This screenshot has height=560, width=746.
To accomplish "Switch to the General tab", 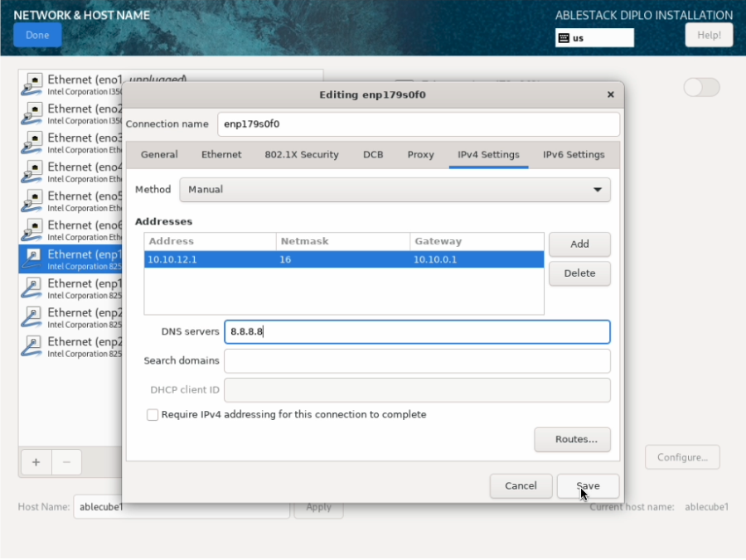I will (159, 155).
